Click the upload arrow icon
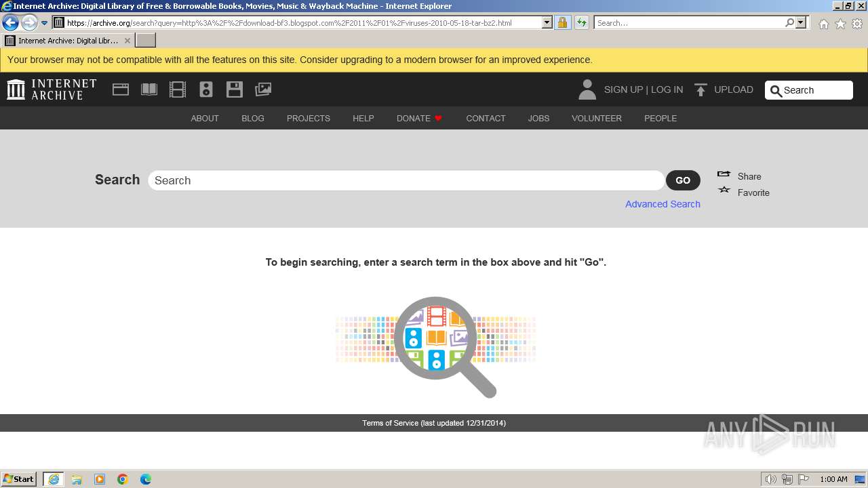Screen dimensions: 868x488 click(x=701, y=89)
